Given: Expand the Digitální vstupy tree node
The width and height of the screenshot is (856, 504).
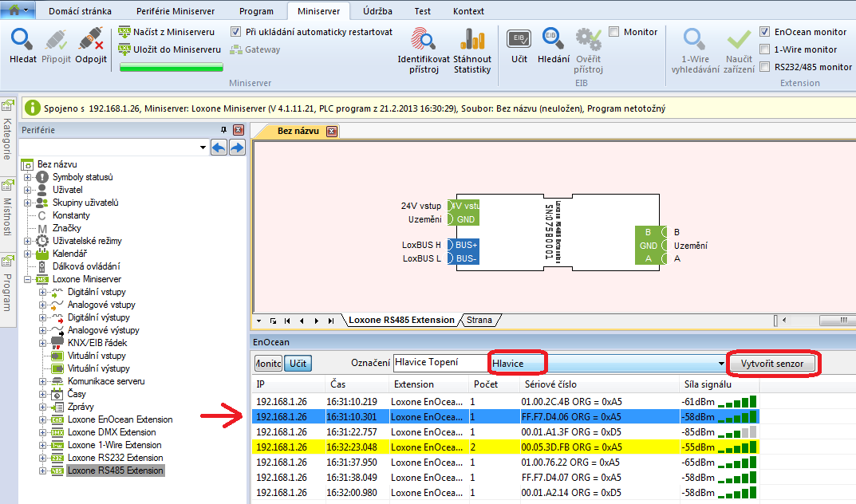Looking at the screenshot, I should (x=43, y=292).
